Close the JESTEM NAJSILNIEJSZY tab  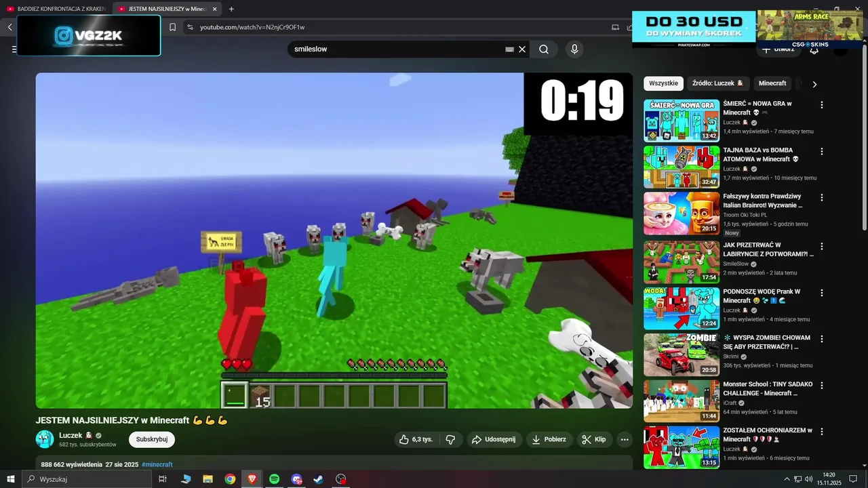click(x=215, y=9)
